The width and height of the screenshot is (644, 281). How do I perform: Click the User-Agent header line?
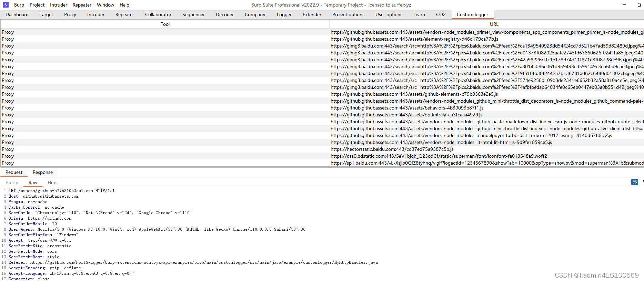pyautogui.click(x=157, y=229)
